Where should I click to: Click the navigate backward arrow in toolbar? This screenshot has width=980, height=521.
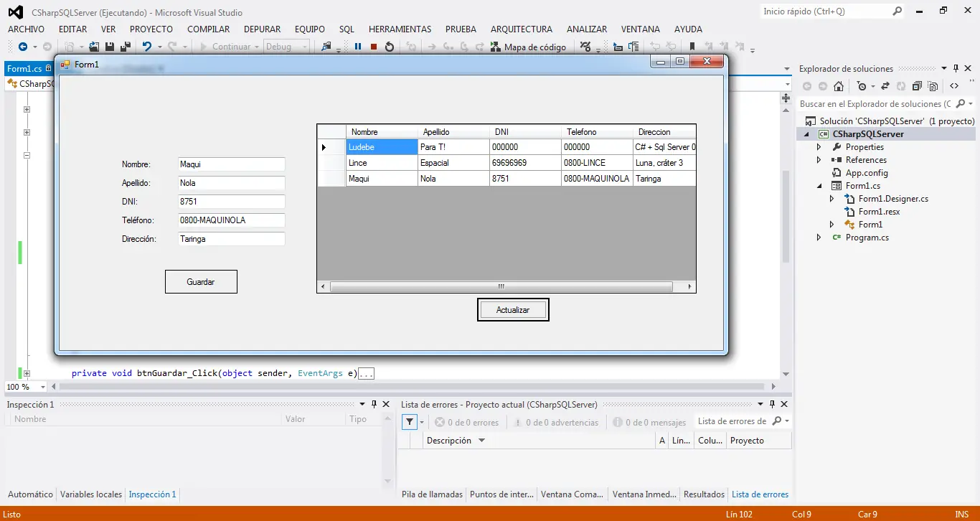[23, 47]
